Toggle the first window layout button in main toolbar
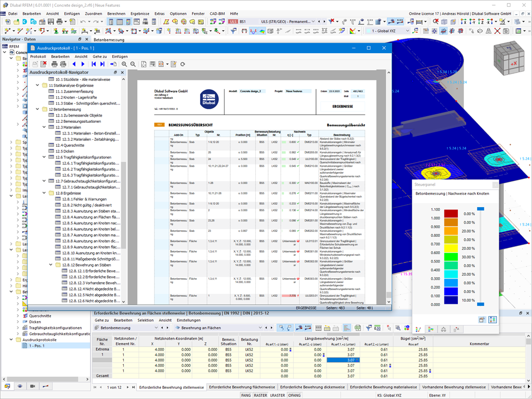 [x=111, y=21]
